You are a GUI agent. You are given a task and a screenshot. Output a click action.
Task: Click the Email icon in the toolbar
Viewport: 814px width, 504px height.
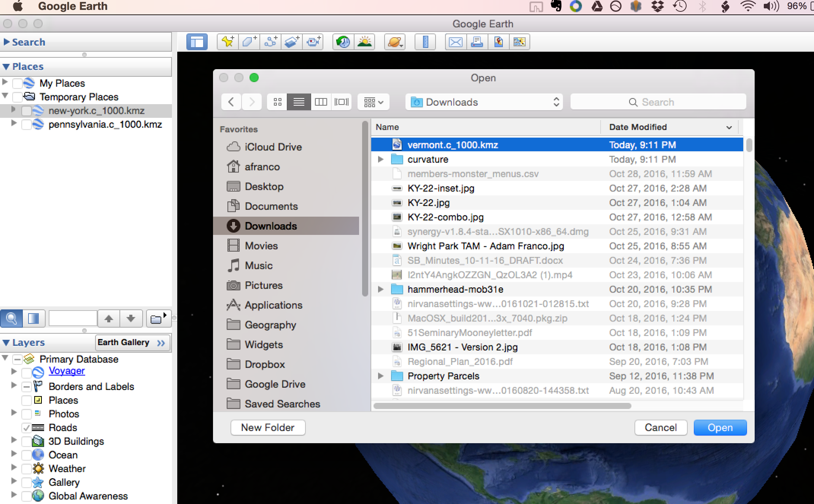[455, 42]
